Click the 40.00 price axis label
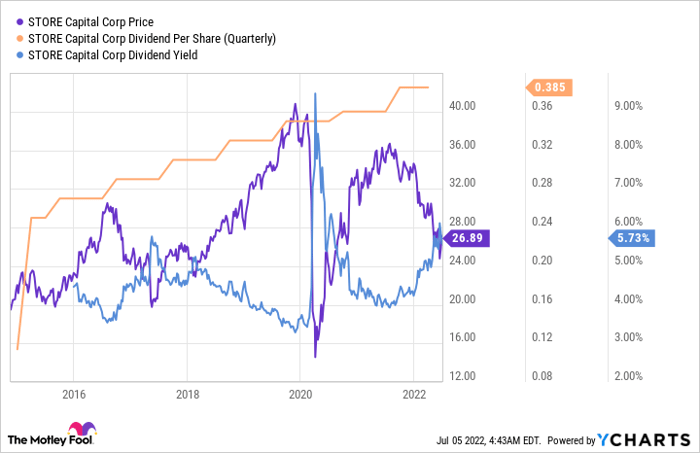The height and width of the screenshot is (453, 700). [457, 106]
